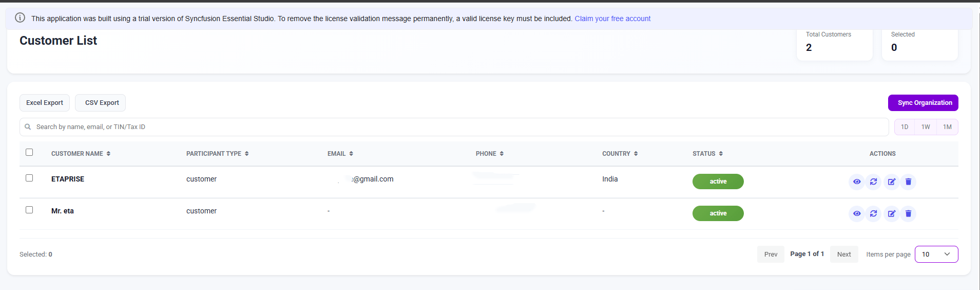Click Mr. eta active status badge
Image resolution: width=980 pixels, height=290 pixels.
click(x=718, y=213)
